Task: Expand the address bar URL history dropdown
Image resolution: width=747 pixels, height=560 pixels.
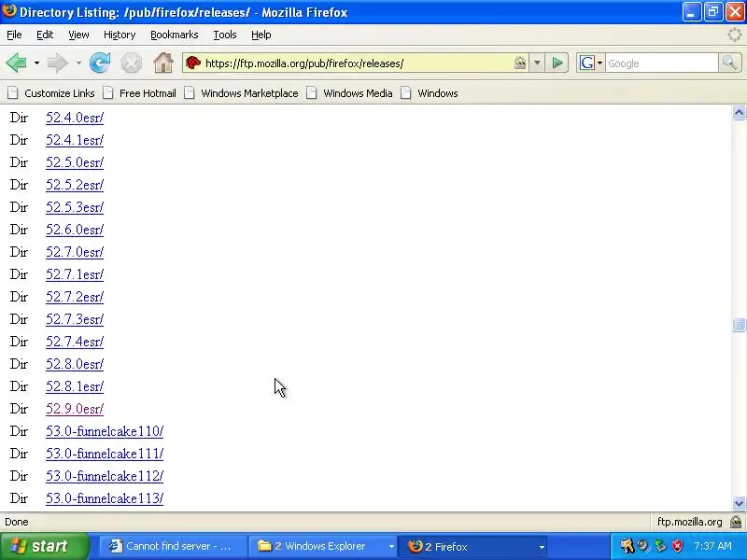Action: tap(537, 63)
